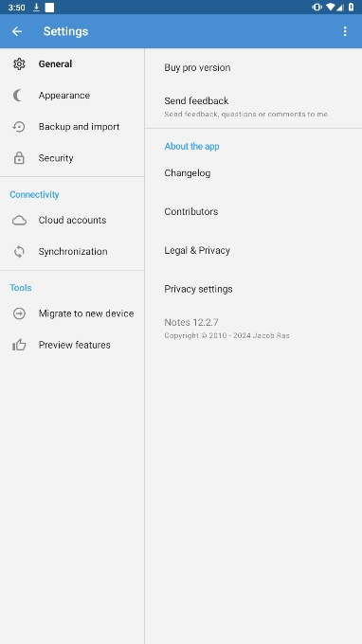Viewport: 362px width, 644px height.
Task: Click the Backup and import restore icon
Action: [19, 127]
